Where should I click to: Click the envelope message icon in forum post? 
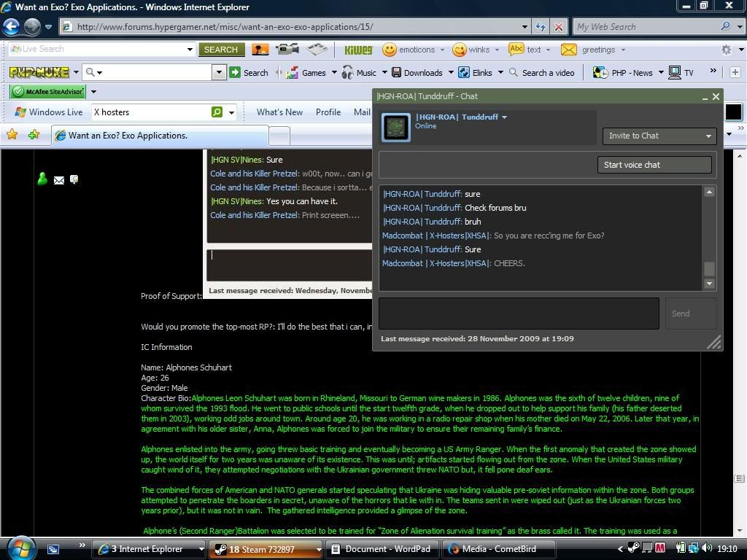click(59, 180)
